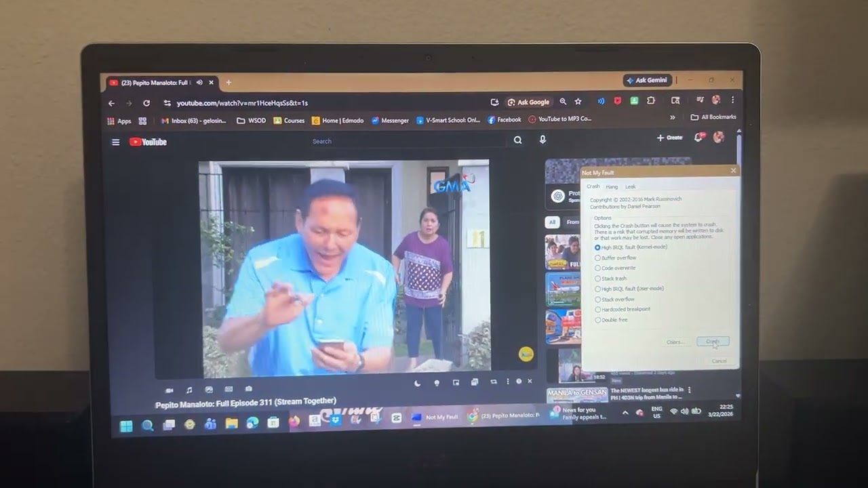Click the Ask Google button
This screenshot has height=488, width=868.
click(x=529, y=102)
